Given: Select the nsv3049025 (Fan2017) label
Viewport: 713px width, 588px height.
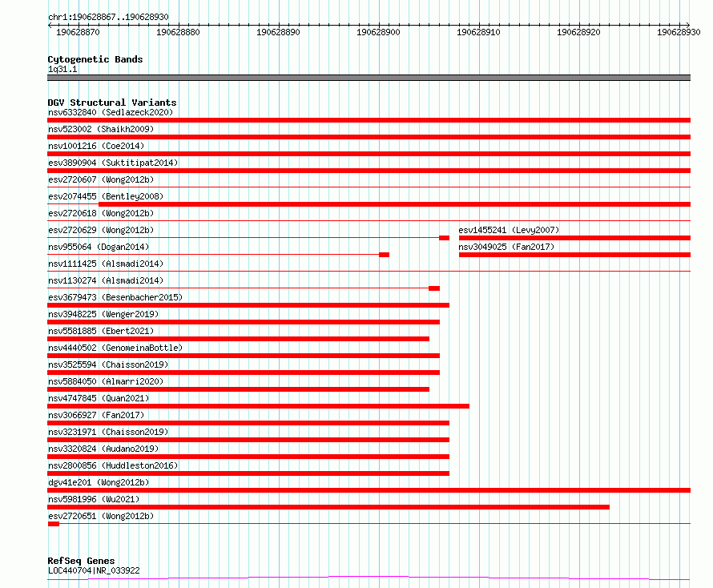Looking at the screenshot, I should click(x=506, y=247).
